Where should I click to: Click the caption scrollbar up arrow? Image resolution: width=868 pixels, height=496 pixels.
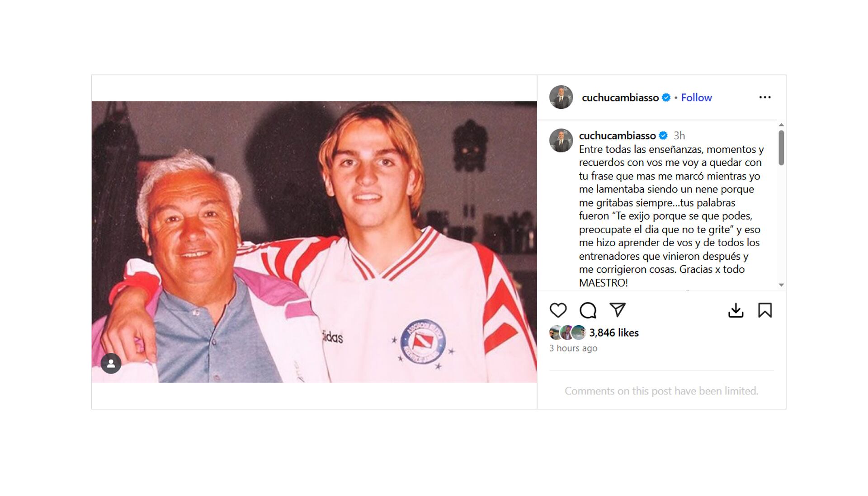click(x=781, y=125)
